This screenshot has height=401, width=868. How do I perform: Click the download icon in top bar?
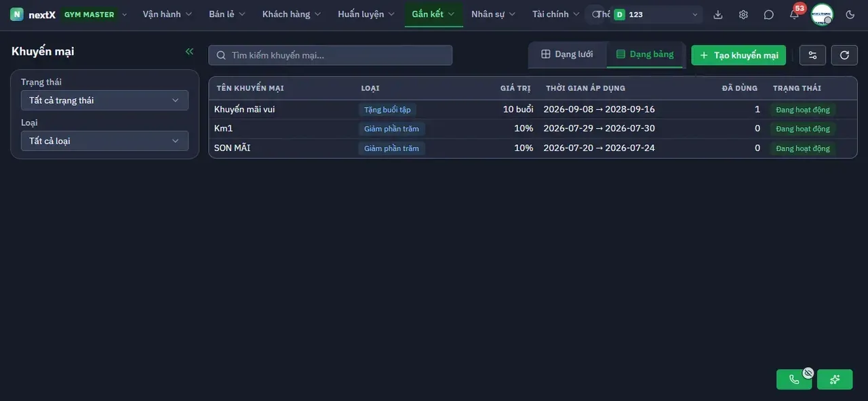718,14
